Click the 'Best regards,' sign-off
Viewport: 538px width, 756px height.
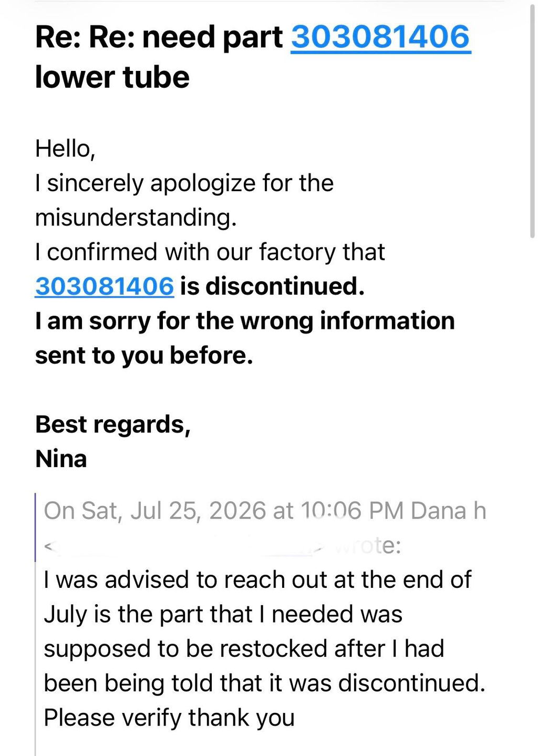(113, 424)
